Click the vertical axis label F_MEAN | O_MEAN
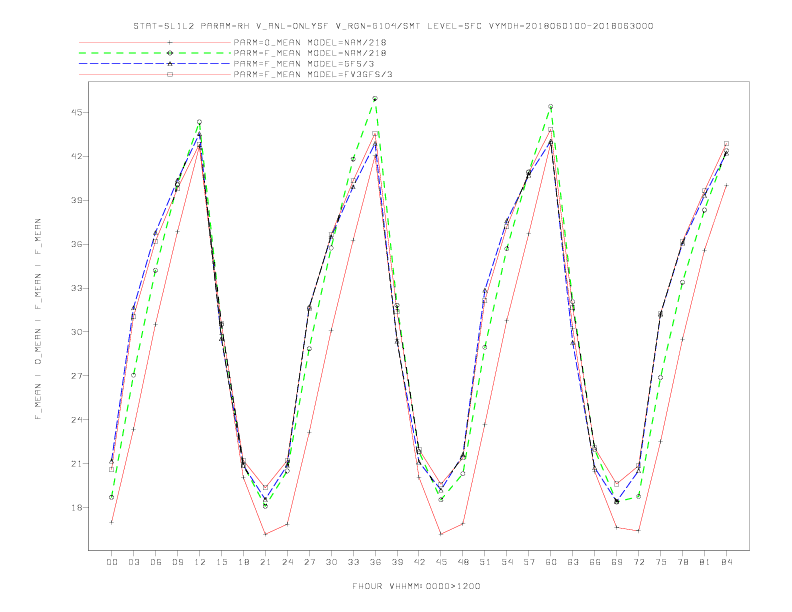Image resolution: width=792 pixels, height=612 pixels. [38, 319]
